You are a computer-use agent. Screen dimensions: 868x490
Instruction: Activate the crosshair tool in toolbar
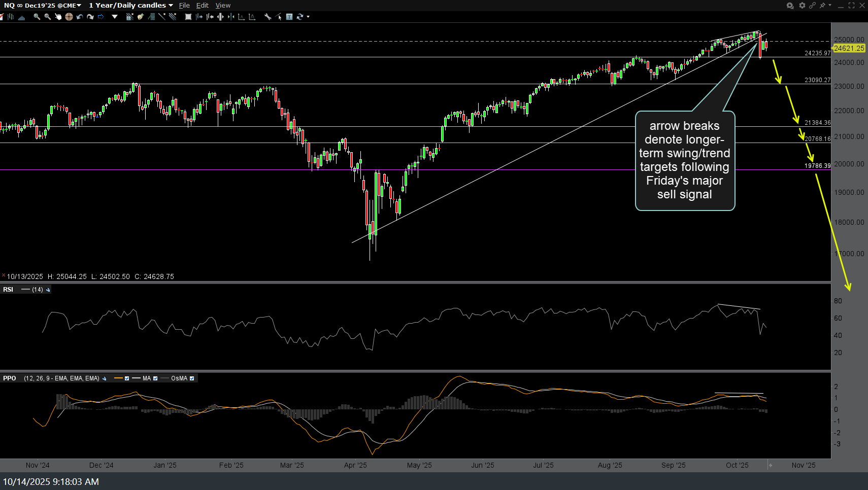69,17
